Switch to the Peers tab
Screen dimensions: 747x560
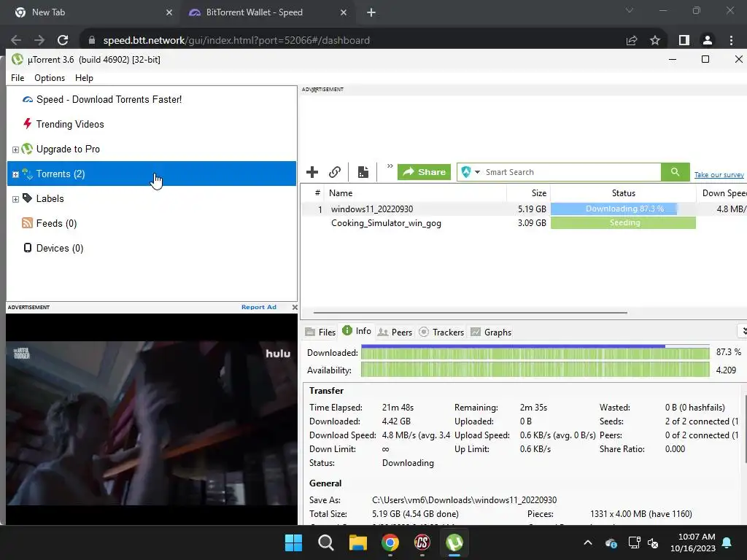tap(395, 332)
